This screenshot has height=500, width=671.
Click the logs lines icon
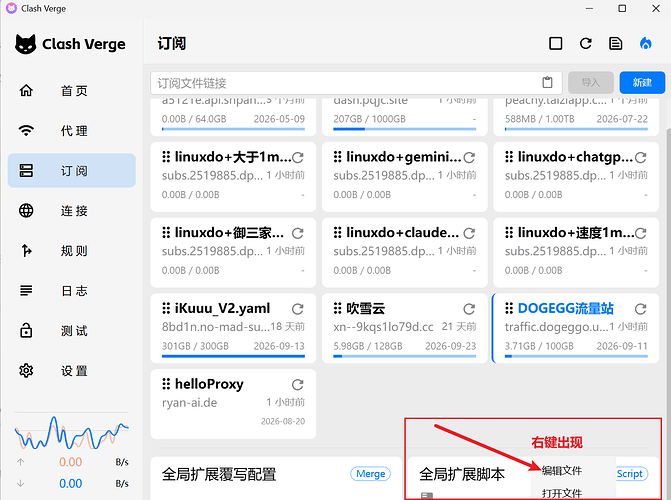tap(26, 291)
